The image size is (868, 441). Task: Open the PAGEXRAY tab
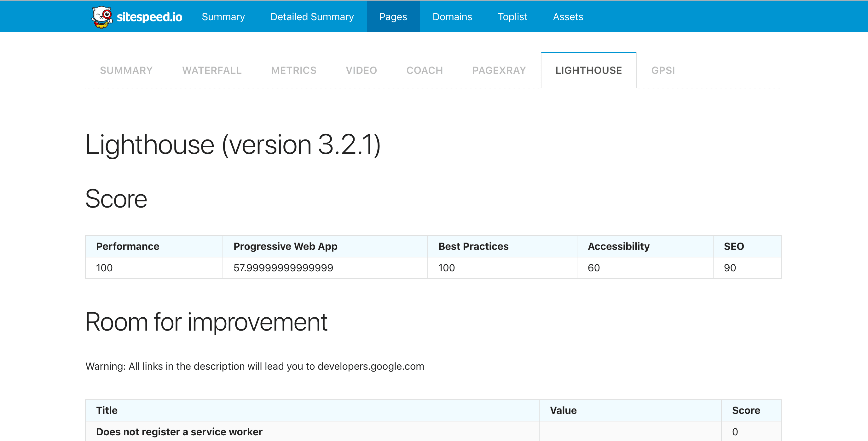[499, 70]
